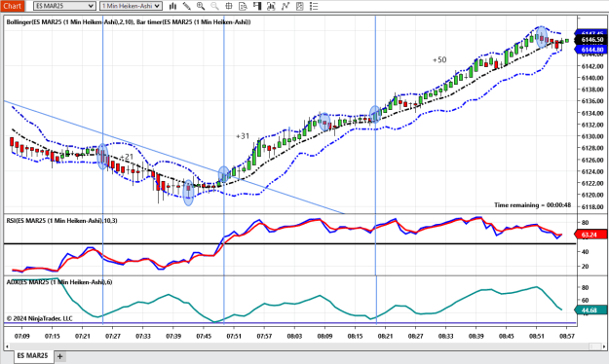Click the +50 text annotation
The height and width of the screenshot is (364, 609).
tap(439, 59)
